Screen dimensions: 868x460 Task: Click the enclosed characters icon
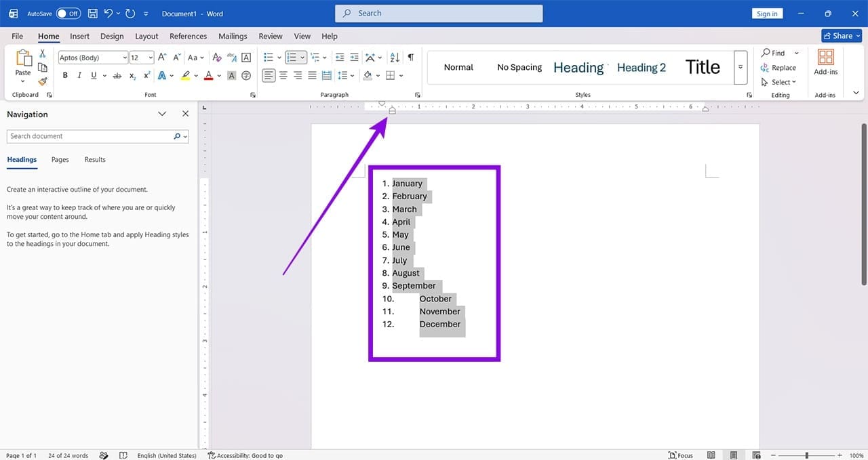point(246,76)
